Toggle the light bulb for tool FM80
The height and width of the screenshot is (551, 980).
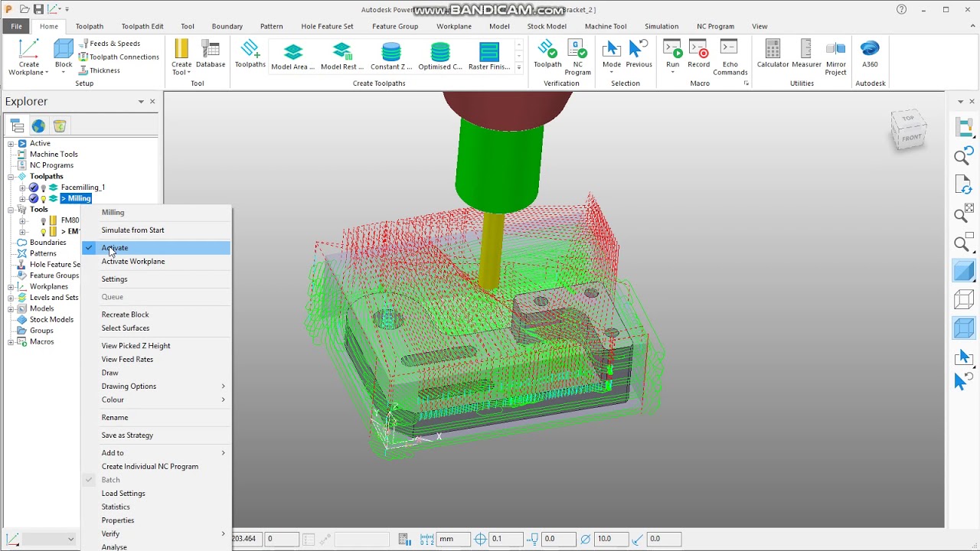pyautogui.click(x=44, y=220)
